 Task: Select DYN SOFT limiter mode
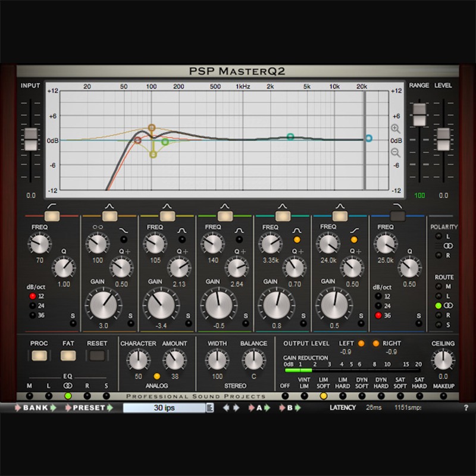click(x=362, y=396)
